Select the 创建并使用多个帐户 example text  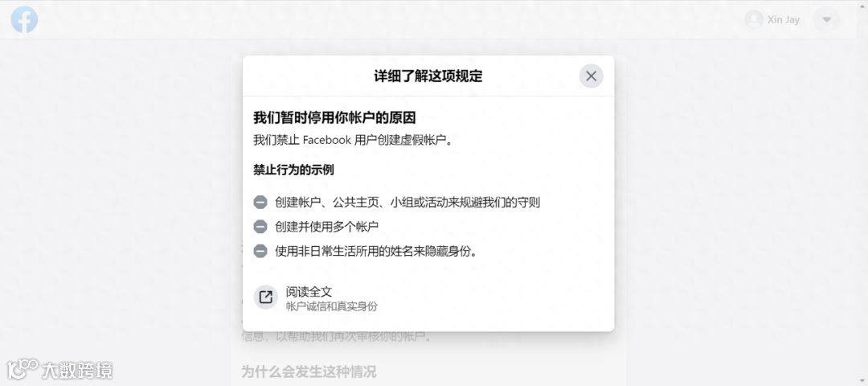(326, 227)
